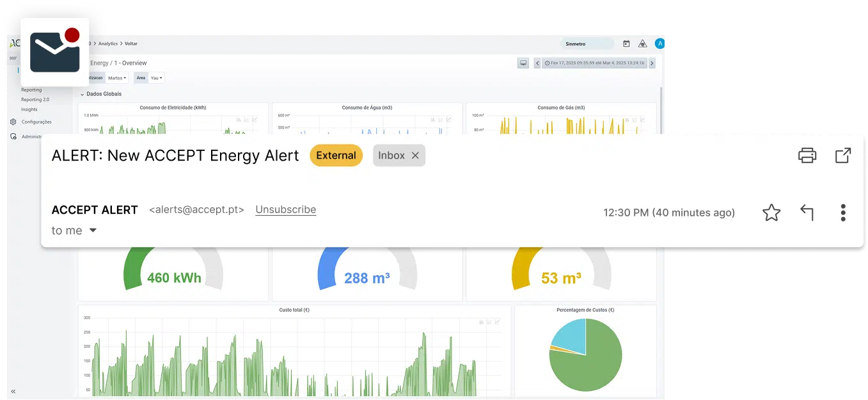Open Reporting 2.0 in the sidebar
The width and height of the screenshot is (868, 400).
point(35,100)
